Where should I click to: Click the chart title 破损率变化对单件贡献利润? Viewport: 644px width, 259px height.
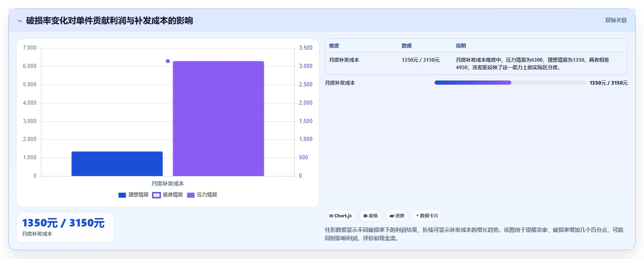tap(109, 20)
